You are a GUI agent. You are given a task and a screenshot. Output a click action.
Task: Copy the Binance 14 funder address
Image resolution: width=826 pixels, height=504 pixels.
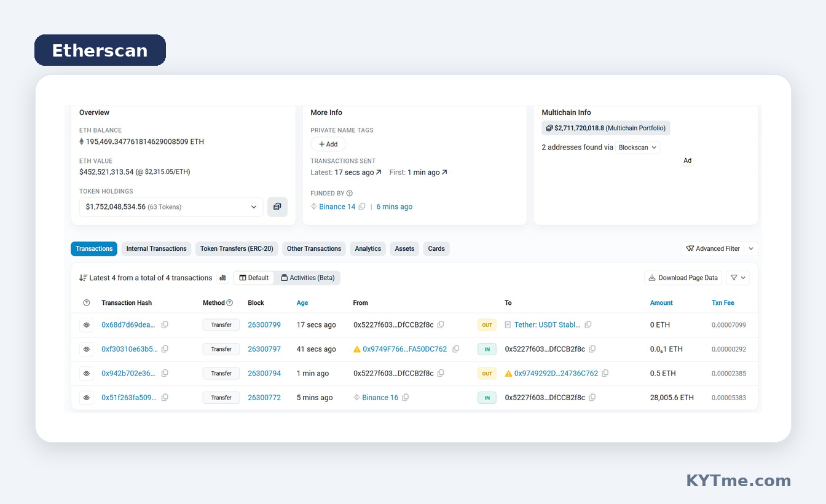[x=362, y=207]
